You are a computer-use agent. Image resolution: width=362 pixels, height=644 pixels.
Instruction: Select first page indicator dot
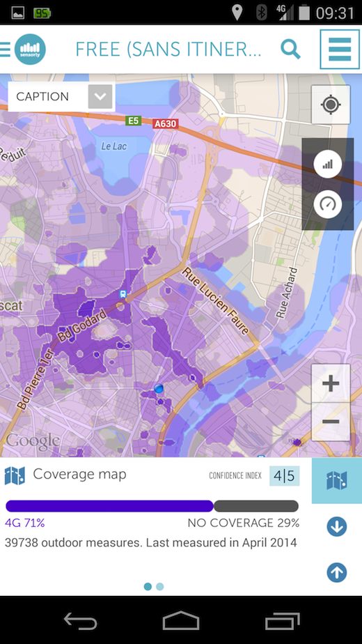coord(148,587)
